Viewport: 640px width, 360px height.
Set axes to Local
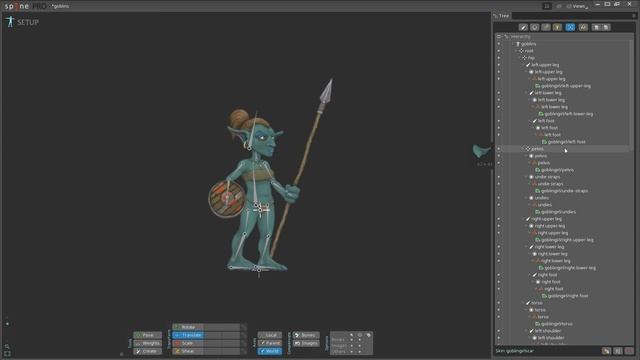click(x=269, y=335)
